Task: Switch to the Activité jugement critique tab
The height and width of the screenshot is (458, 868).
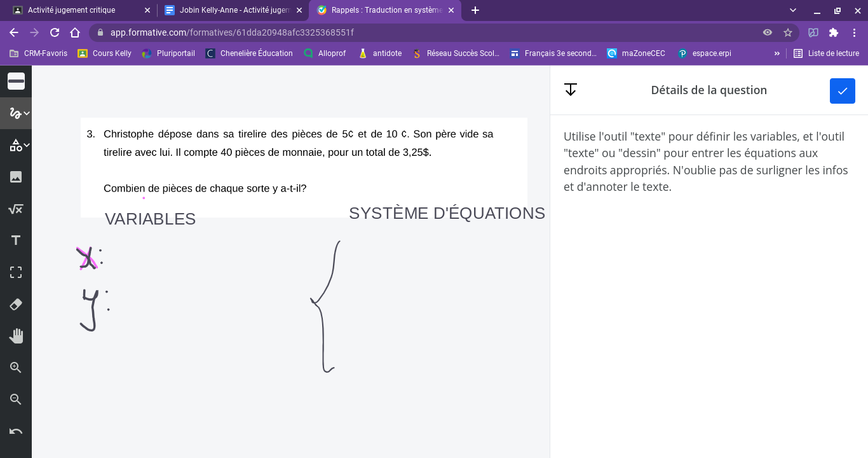Action: pyautogui.click(x=71, y=10)
